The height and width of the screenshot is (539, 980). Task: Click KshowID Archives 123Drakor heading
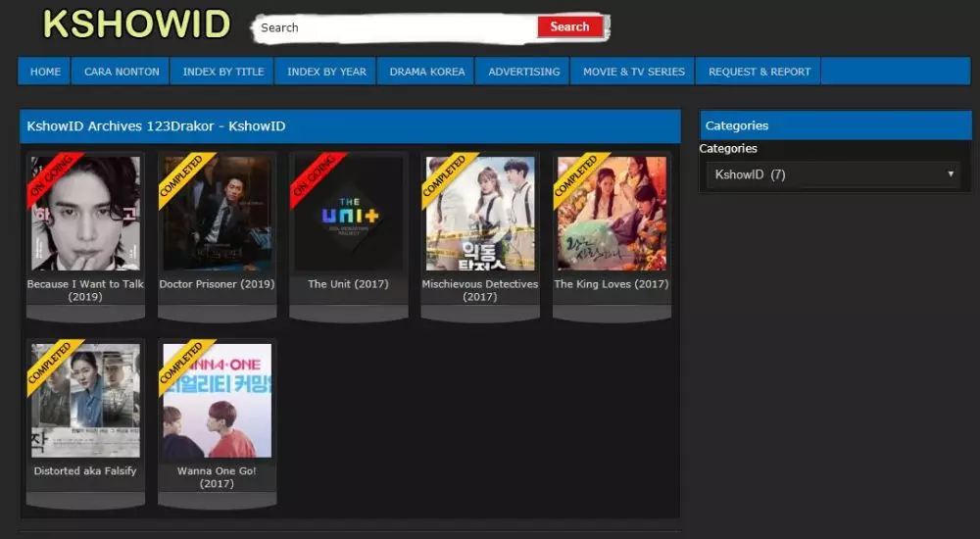[156, 125]
